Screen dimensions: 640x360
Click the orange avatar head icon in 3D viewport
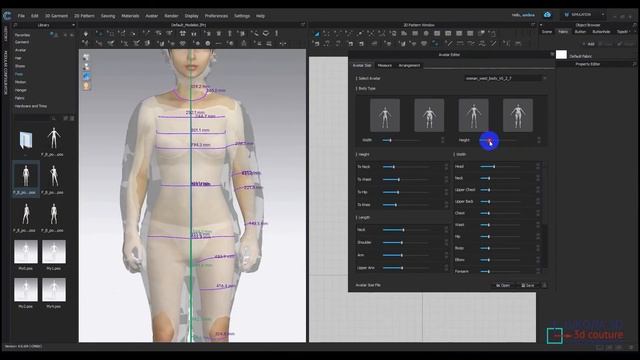click(x=86, y=86)
